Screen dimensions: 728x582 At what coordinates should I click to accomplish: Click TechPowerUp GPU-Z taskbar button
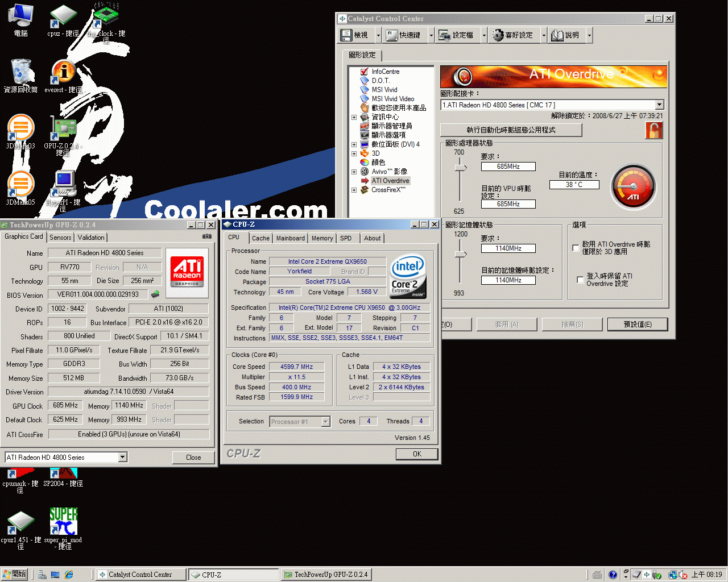coord(326,575)
